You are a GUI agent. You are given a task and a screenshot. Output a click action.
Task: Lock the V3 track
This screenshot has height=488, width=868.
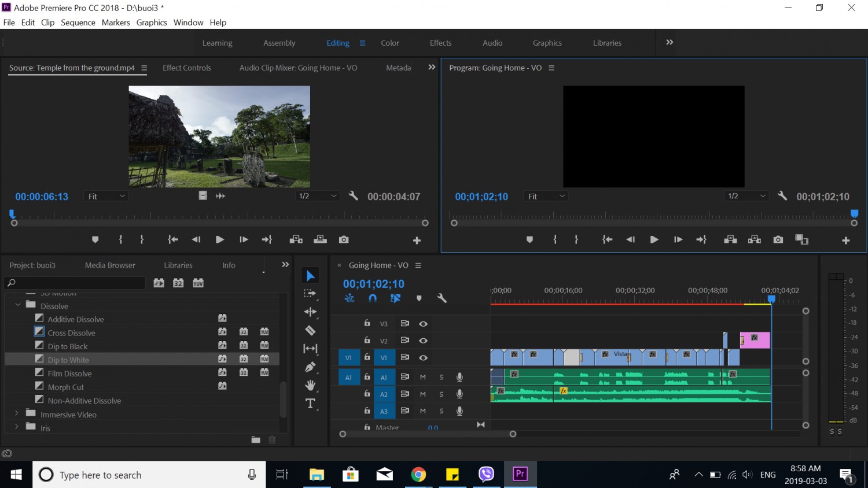(x=367, y=323)
